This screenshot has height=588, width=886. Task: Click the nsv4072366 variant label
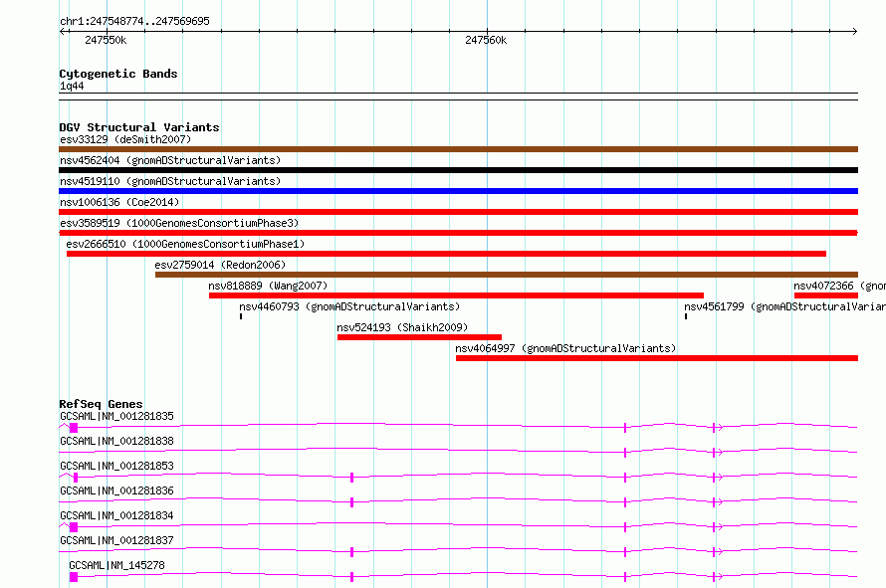click(x=839, y=286)
